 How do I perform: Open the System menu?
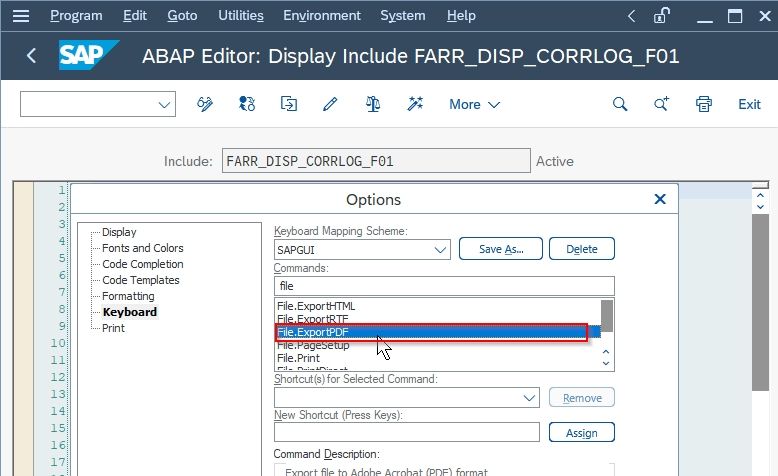point(402,16)
